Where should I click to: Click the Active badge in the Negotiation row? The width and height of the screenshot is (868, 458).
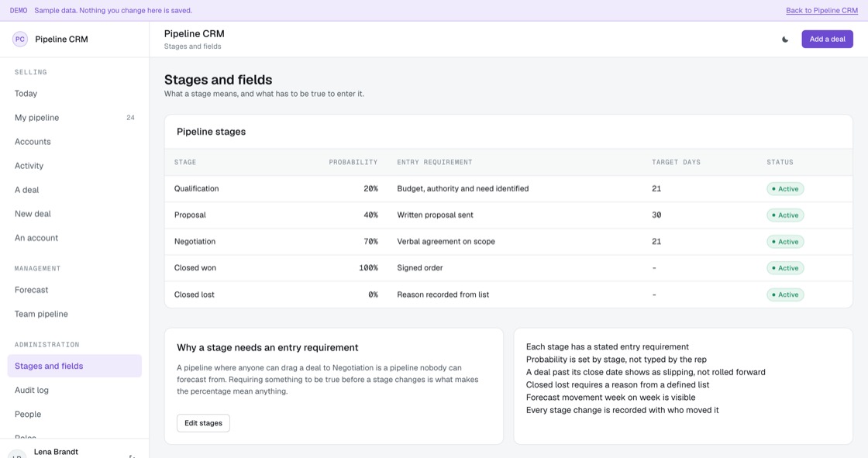[x=785, y=242]
